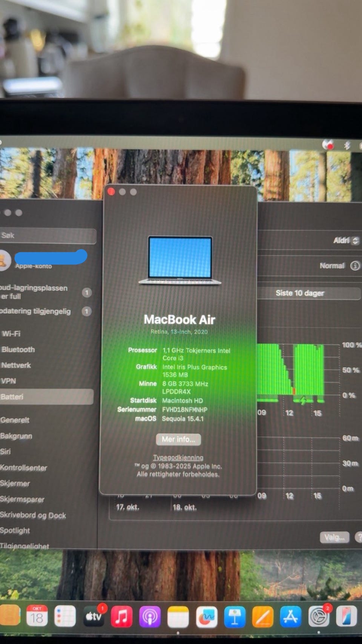Screen dimensions: 362x644
Task: Select the Siste 10 dager tab
Action: tap(300, 293)
